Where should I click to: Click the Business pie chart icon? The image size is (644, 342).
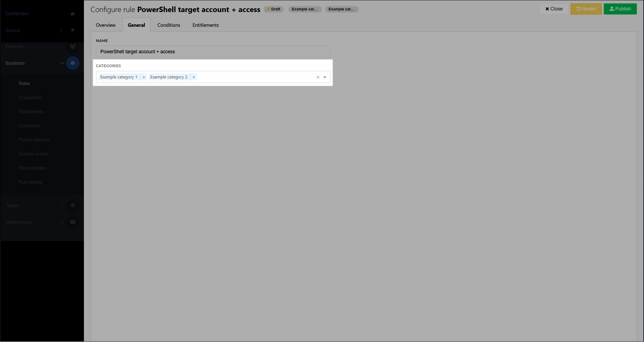click(x=73, y=63)
